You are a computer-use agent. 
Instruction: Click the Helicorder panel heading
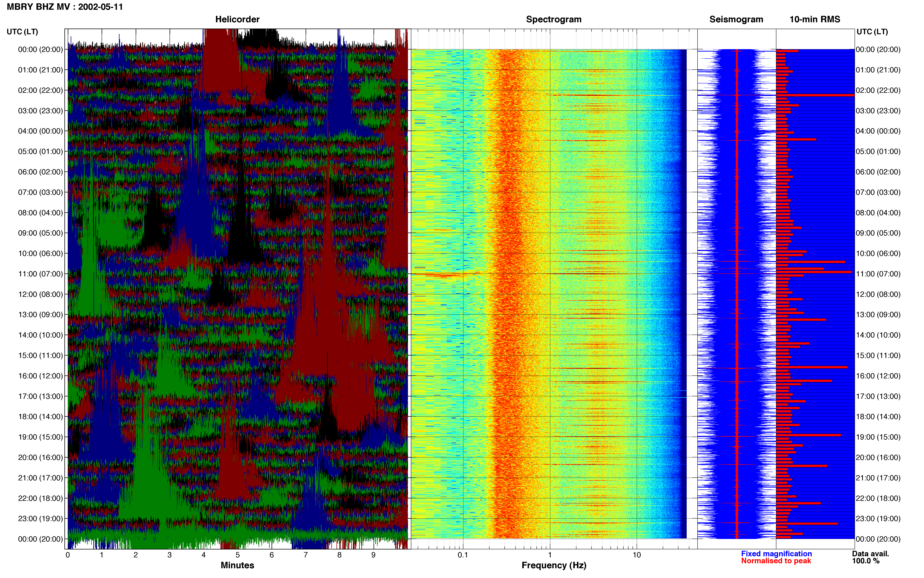point(237,20)
